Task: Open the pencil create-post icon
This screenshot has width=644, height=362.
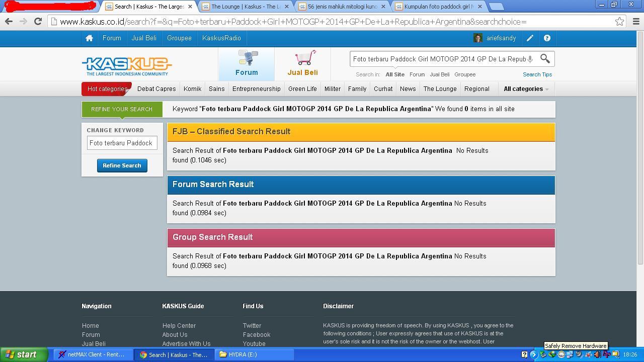Action: point(530,38)
